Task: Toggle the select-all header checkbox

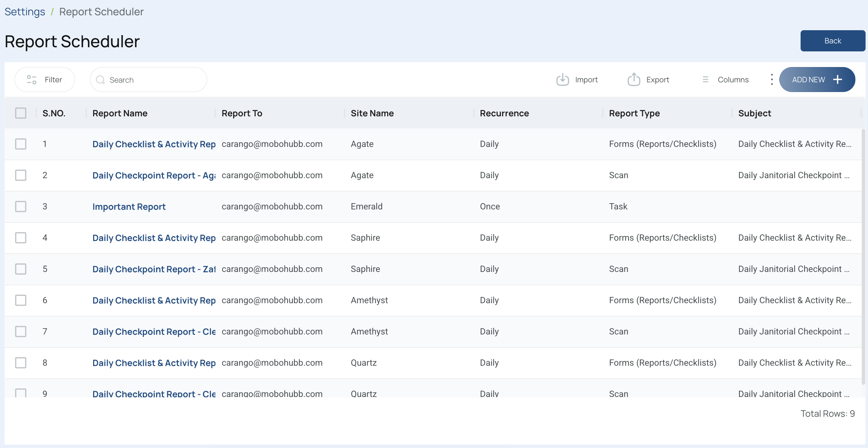Action: coord(21,113)
